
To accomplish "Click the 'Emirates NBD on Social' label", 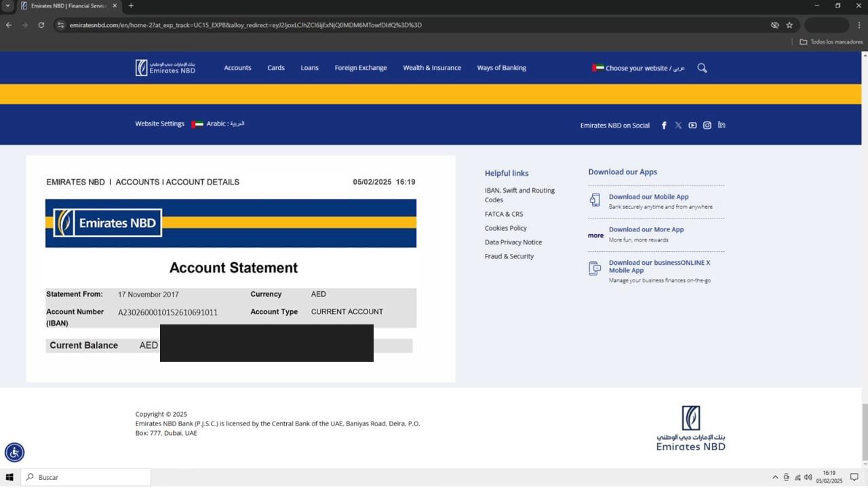I will coord(615,126).
